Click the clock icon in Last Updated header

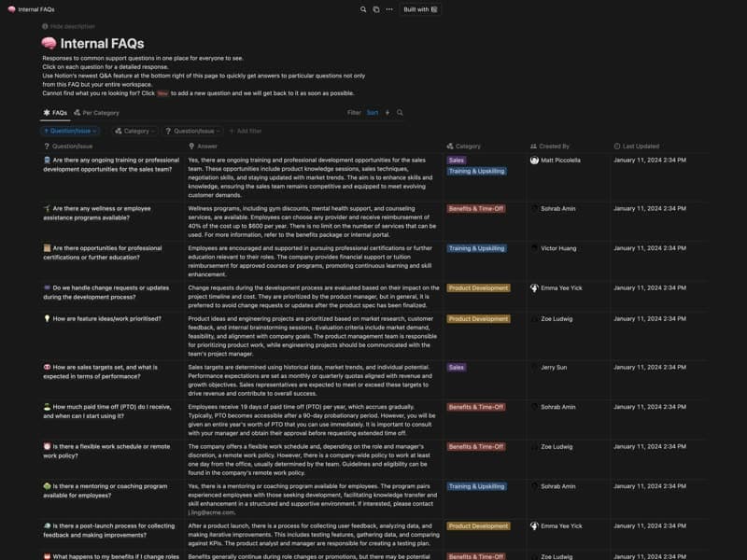[617, 147]
